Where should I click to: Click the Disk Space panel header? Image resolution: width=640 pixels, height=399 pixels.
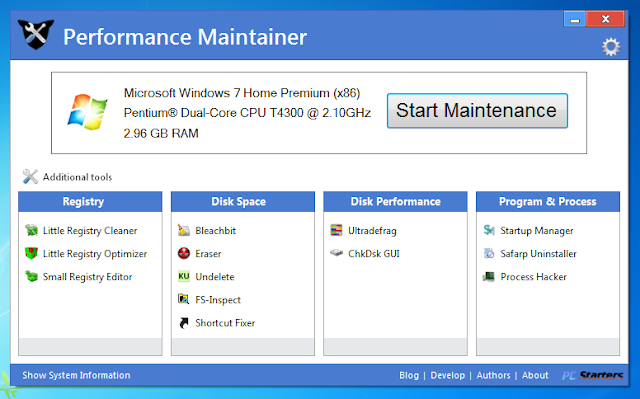[243, 202]
